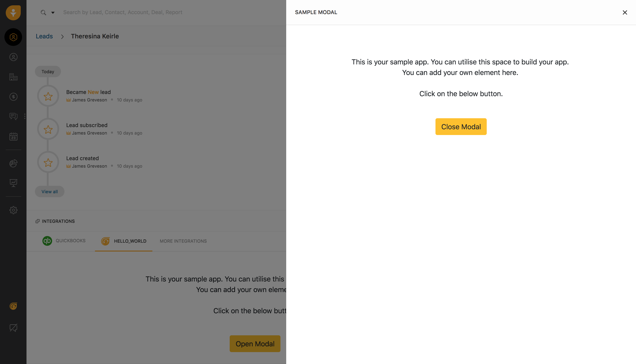
Task: Close the Sample Modal with X icon
Action: pyautogui.click(x=625, y=12)
